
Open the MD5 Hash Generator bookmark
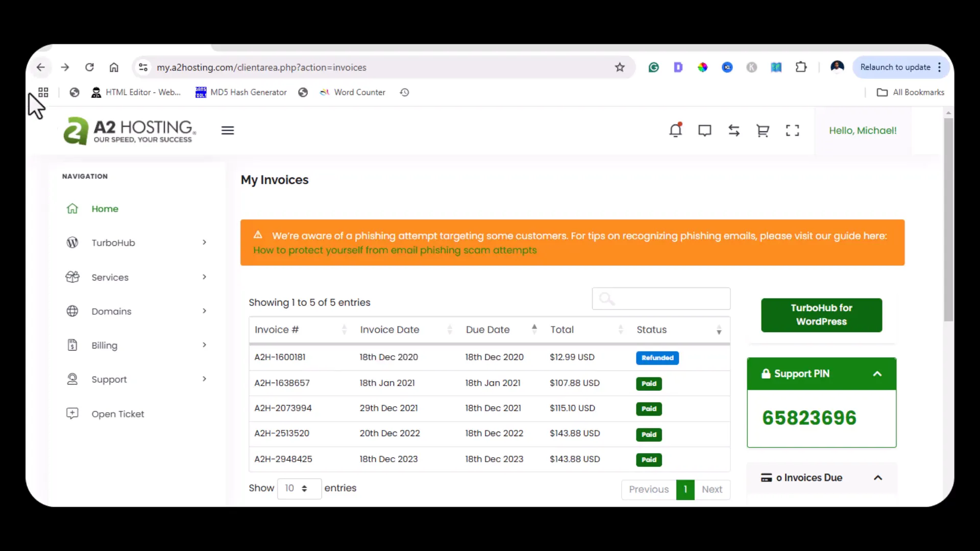coord(241,92)
